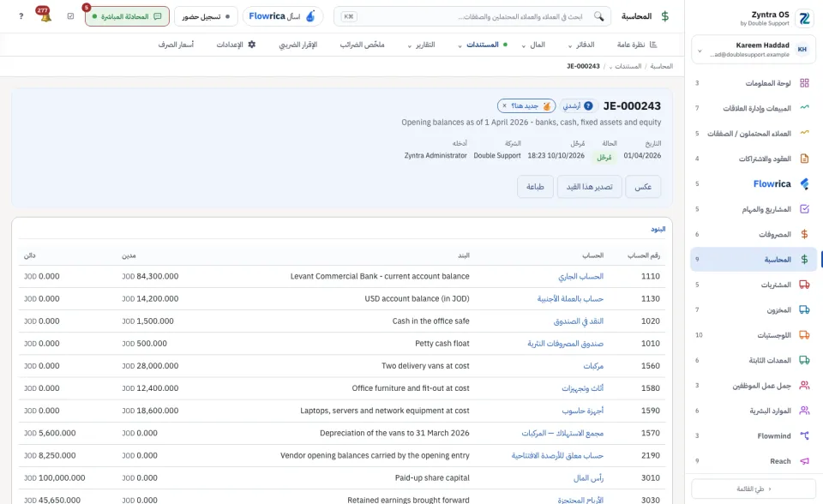Select المحاسبة in the sidebar
Screen dimensions: 823x504
[x=754, y=260]
